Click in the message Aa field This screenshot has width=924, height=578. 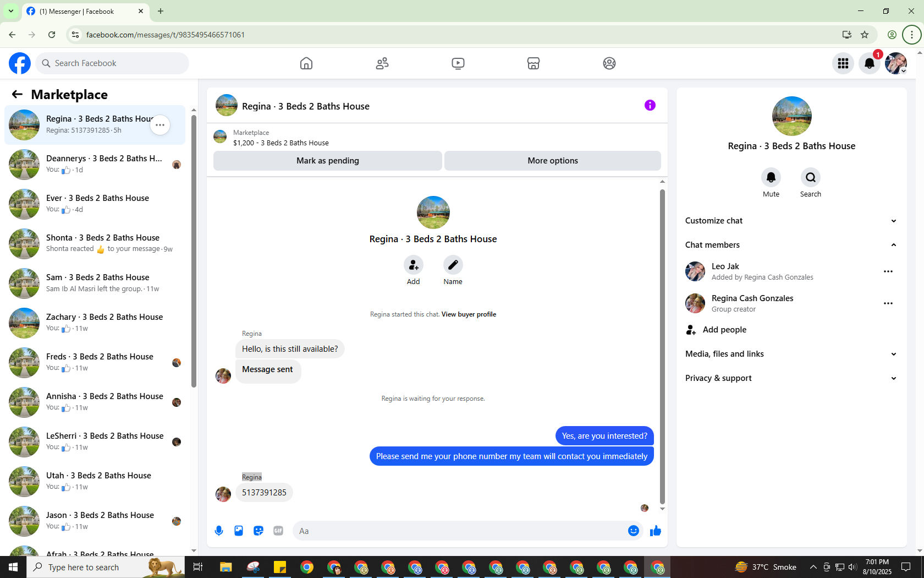coord(459,531)
